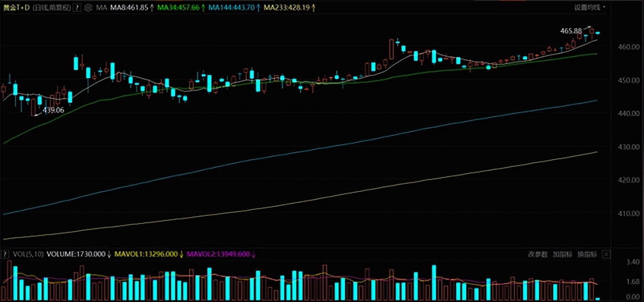
Task: Click the 460.00 price axis label
Action: (630, 47)
